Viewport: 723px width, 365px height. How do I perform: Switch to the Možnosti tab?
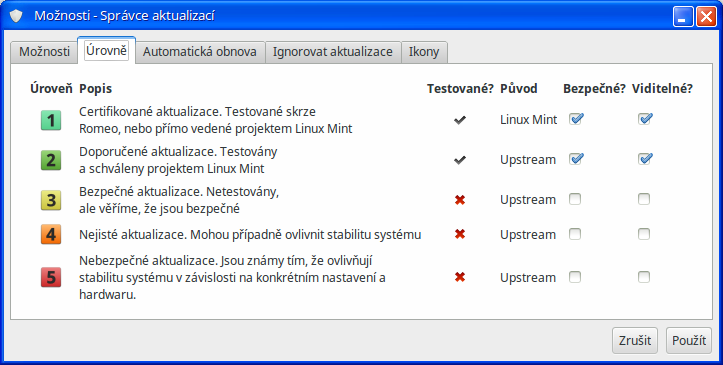click(x=44, y=52)
